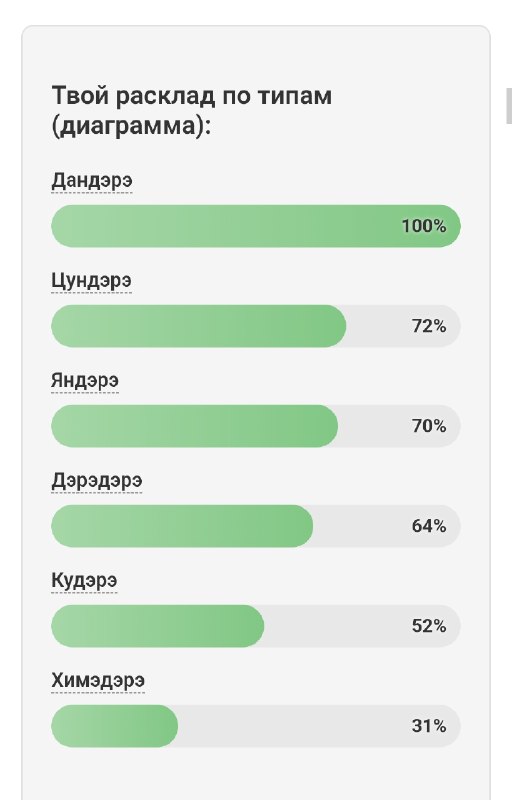Screen dimensions: 512x800
Task: Open the Кудэрэ type description link
Action: [x=84, y=581]
